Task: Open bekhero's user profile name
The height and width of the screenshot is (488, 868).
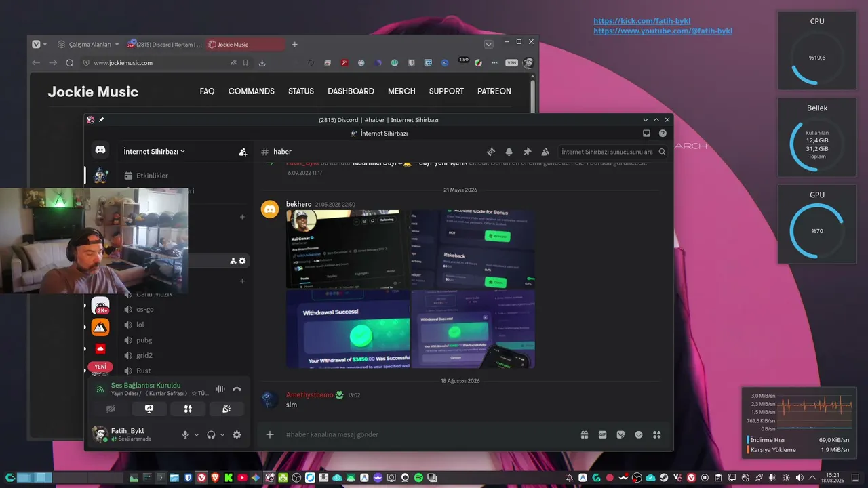Action: [299, 204]
